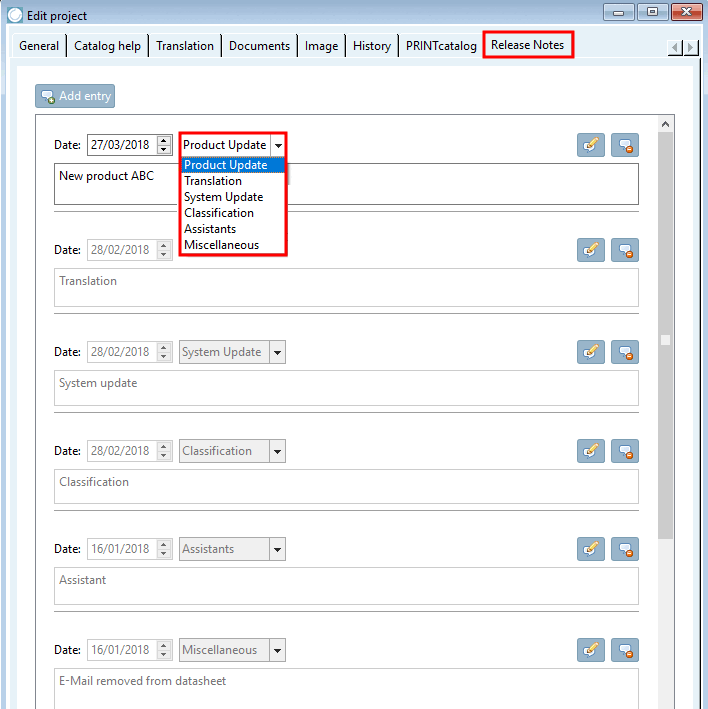Screen dimensions: 708x709
Task: Click the scroll up arrow of the entries list
Action: click(665, 124)
